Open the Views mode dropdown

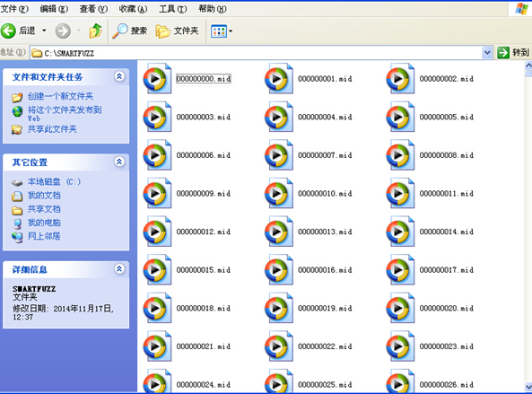pyautogui.click(x=222, y=31)
